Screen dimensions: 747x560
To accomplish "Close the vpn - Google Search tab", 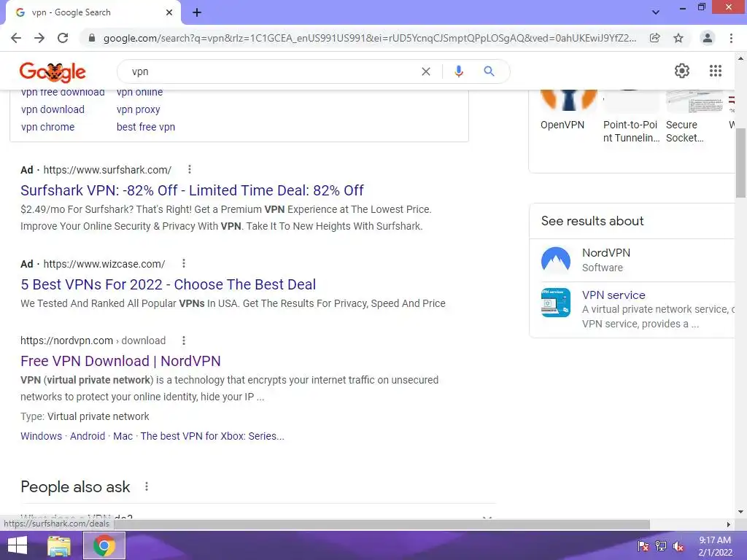I will tap(169, 12).
